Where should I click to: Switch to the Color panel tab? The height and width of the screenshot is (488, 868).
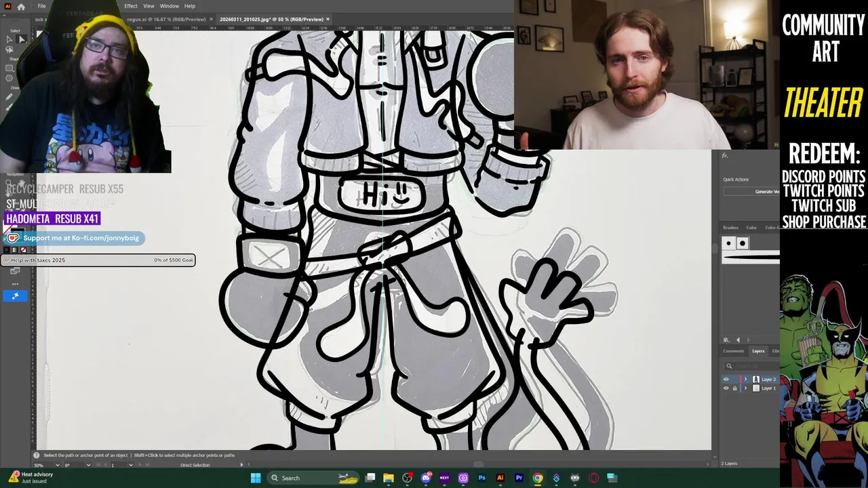[751, 228]
